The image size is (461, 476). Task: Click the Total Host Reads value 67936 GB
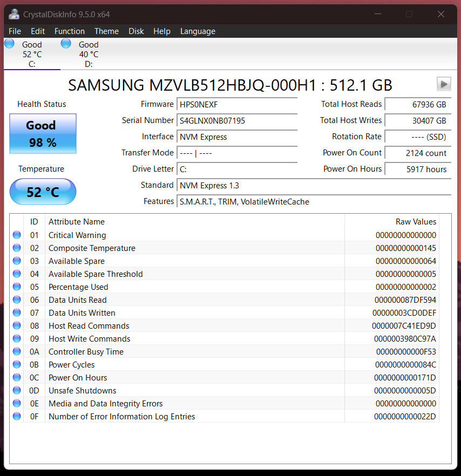point(418,105)
